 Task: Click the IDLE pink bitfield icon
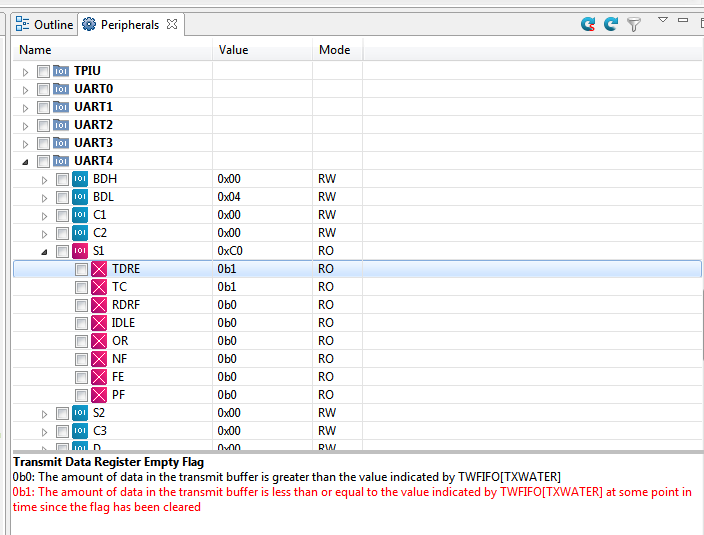tap(99, 323)
